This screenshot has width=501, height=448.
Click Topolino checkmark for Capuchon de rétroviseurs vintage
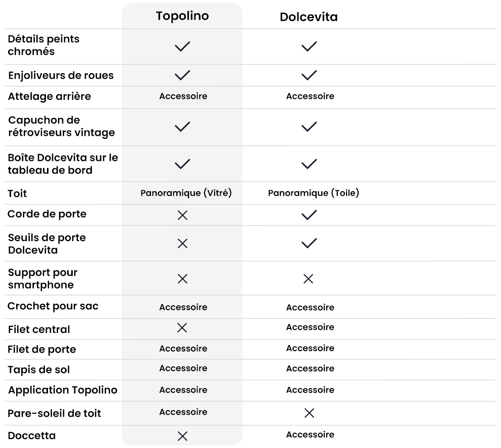pyautogui.click(x=182, y=126)
